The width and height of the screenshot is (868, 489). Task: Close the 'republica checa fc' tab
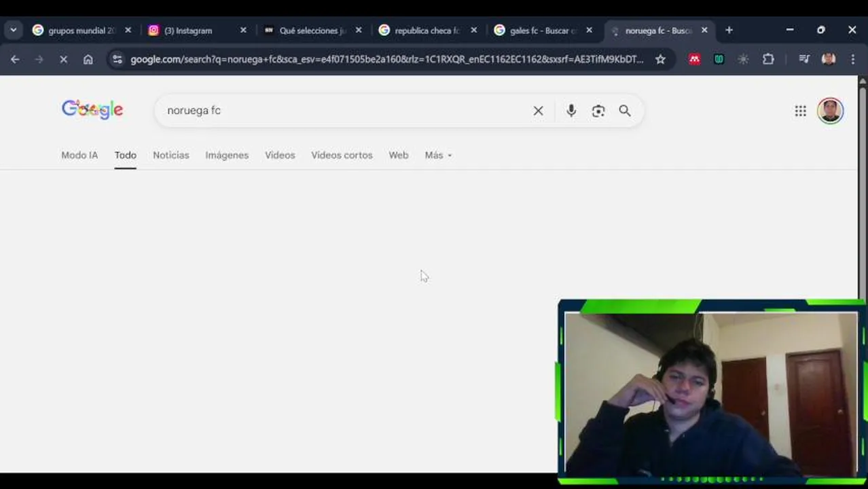[x=474, y=31]
